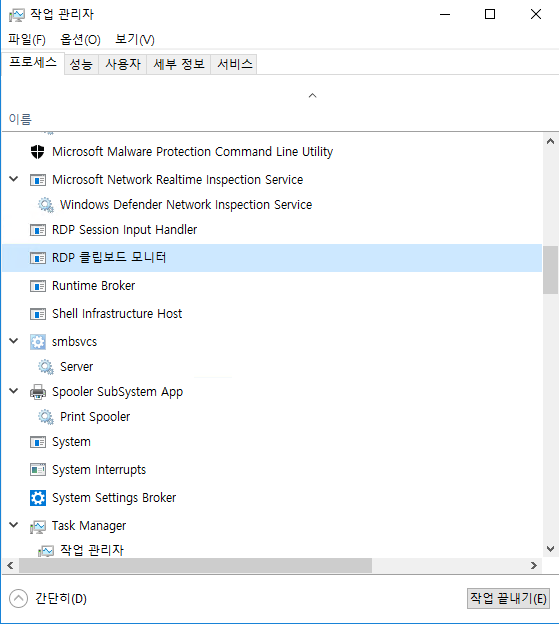Screen dimensions: 559x624
Task: Click the circled arrow icon next to 간단히
Action: coord(18,599)
